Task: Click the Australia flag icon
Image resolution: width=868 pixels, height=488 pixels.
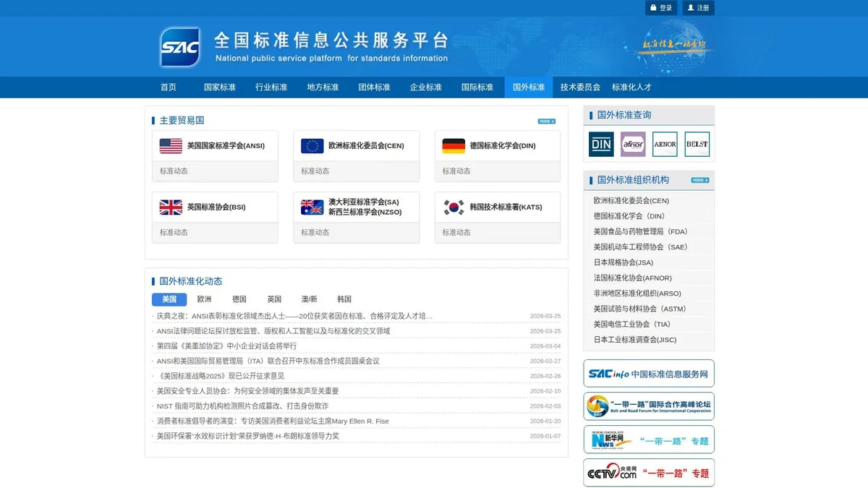Action: (x=312, y=207)
